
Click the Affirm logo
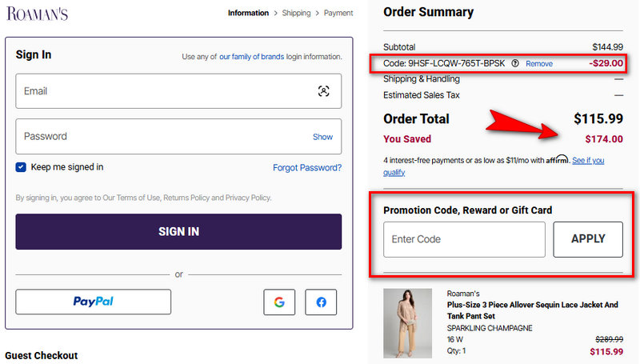557,159
